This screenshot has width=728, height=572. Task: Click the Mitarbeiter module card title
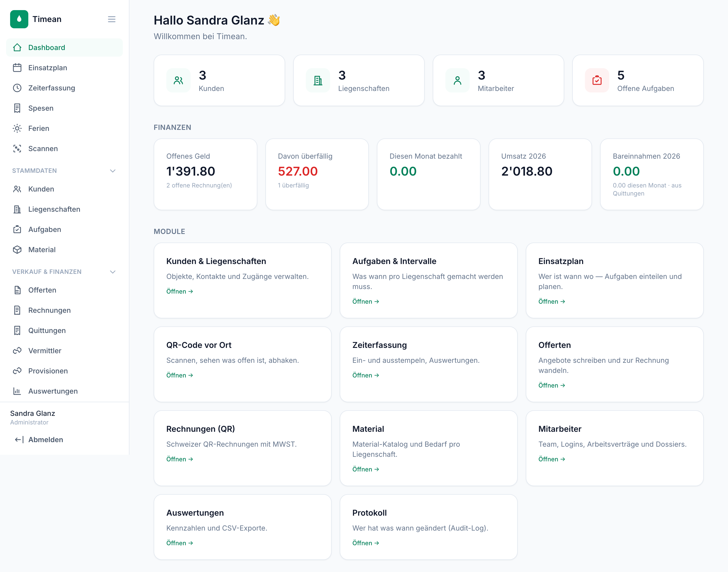tap(559, 429)
